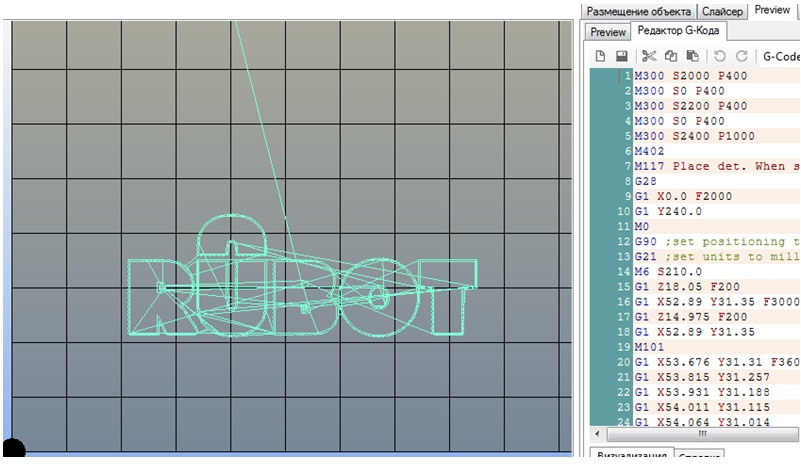Viewport: 801px width, 464px height.
Task: Click line 2 'M300 S0 P400'
Action: (679, 91)
